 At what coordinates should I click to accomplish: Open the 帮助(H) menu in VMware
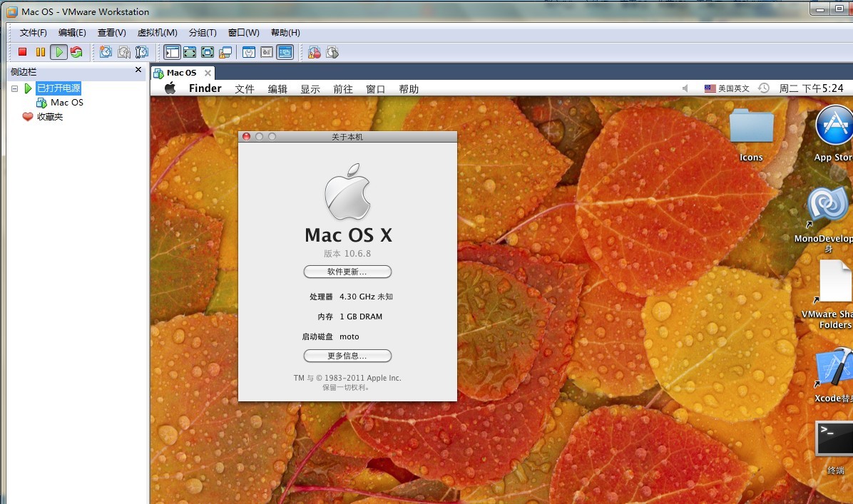click(x=285, y=33)
